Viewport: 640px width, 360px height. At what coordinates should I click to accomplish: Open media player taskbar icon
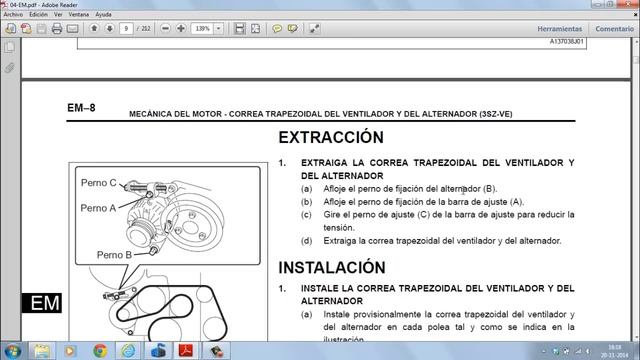[x=70, y=351]
